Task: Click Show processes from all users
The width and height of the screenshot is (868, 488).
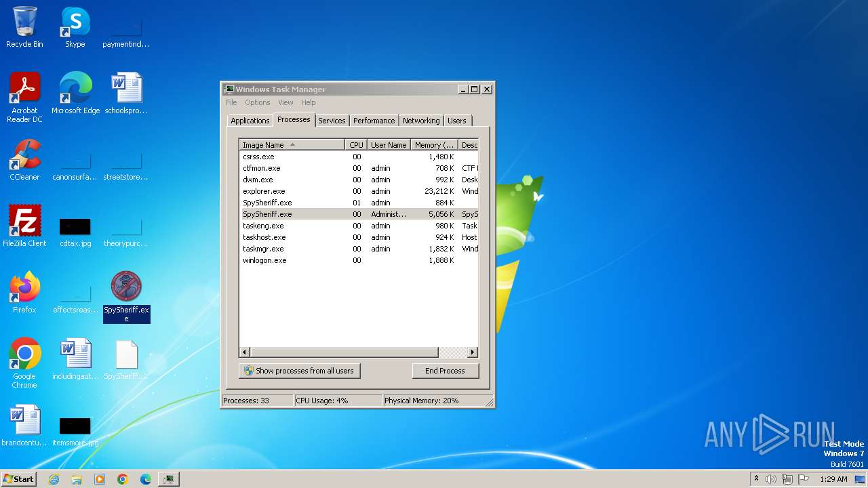Action: click(x=300, y=371)
